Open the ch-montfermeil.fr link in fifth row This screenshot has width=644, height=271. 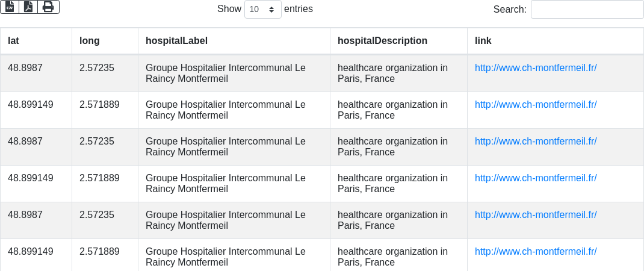[x=536, y=215]
